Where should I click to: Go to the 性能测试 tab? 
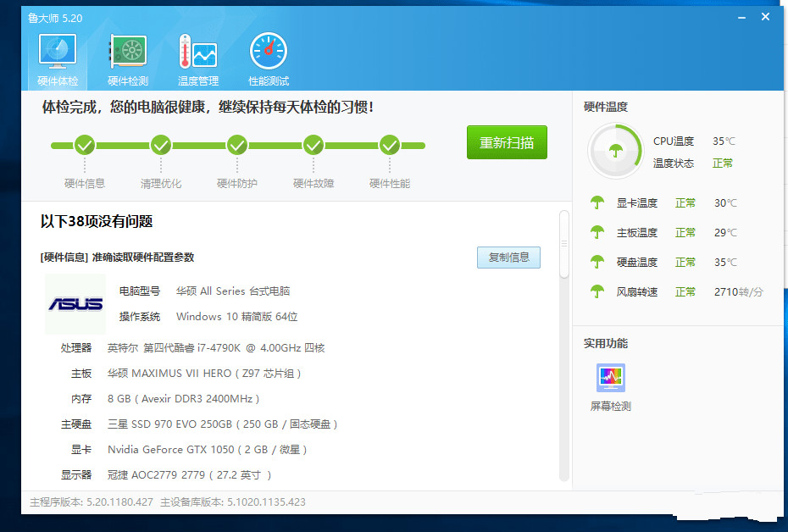coord(269,60)
